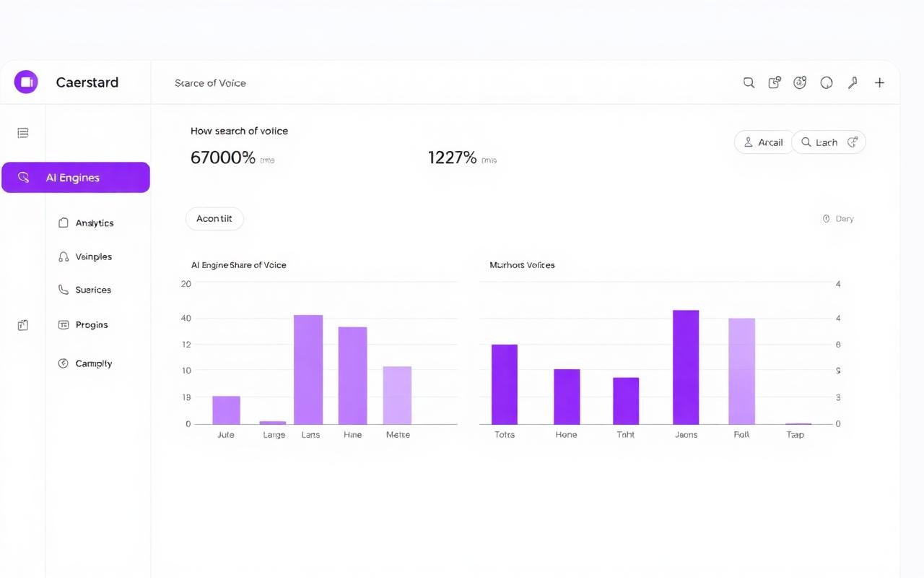Open Suerices sidebar entry
924x578 pixels.
pyautogui.click(x=84, y=290)
